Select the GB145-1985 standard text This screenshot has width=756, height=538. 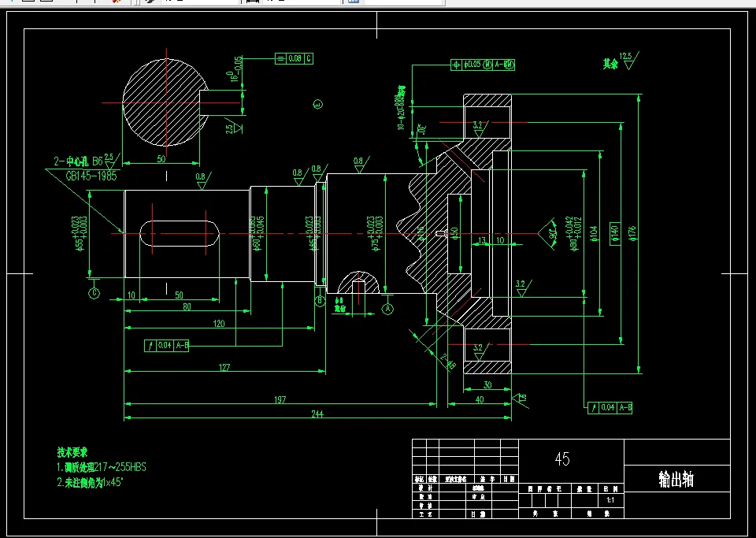tap(91, 176)
